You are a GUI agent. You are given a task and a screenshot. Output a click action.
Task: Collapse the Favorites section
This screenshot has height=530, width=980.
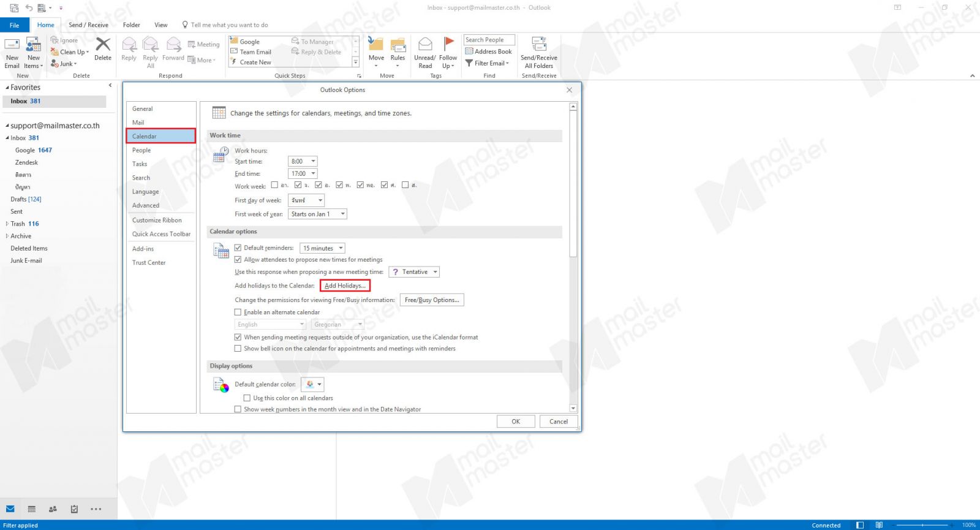tap(7, 88)
